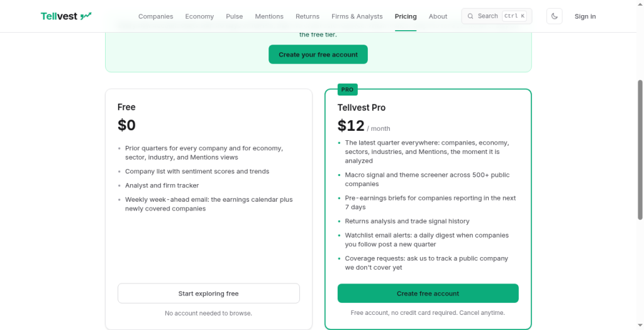Click the $12 price text
Screen dimensions: 644x330
[x=351, y=126]
